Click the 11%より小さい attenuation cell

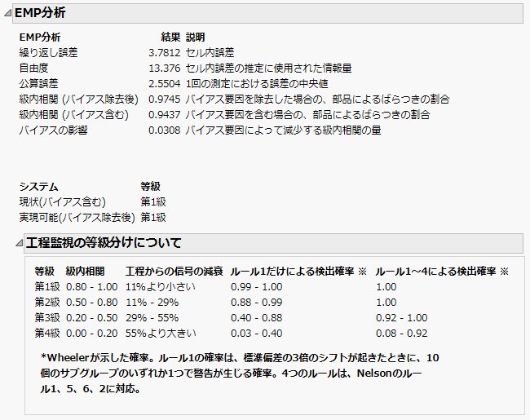pos(161,287)
